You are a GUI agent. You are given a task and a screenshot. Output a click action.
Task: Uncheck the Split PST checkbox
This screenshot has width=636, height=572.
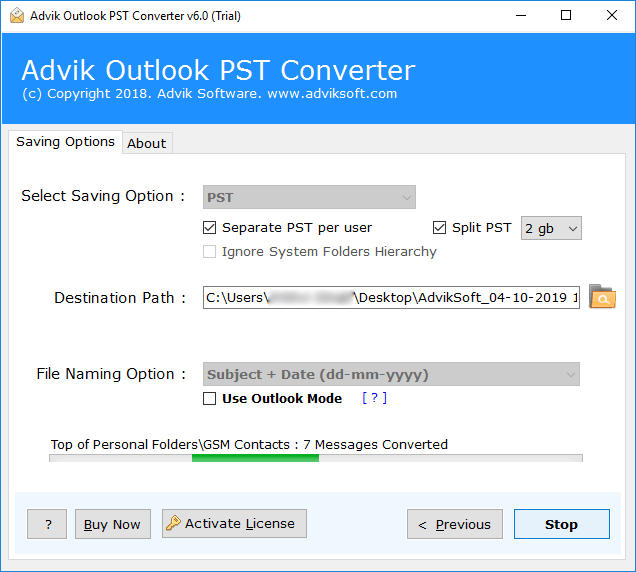(x=439, y=228)
